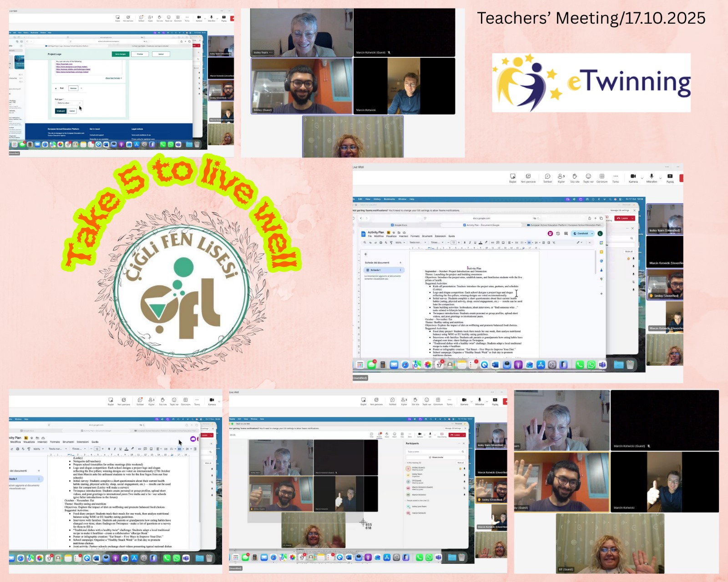Click Stop sharing icon beside the Leave button
728x582 pixels.
441,434
